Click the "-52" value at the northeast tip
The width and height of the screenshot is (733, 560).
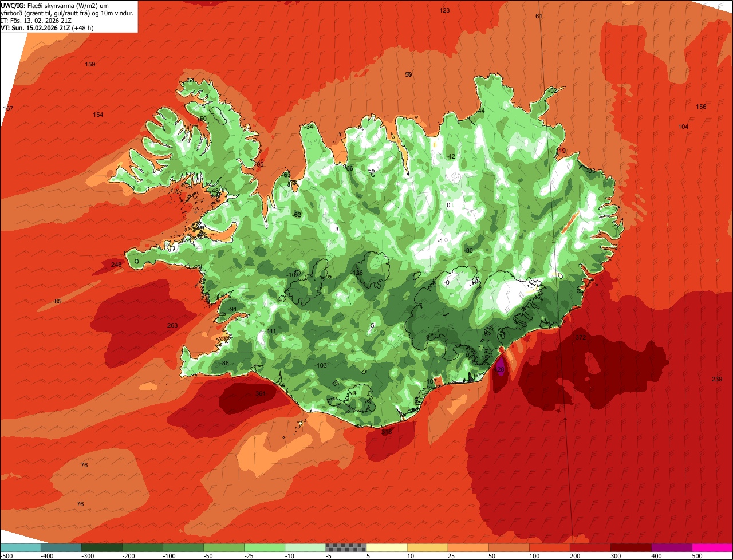pos(552,90)
